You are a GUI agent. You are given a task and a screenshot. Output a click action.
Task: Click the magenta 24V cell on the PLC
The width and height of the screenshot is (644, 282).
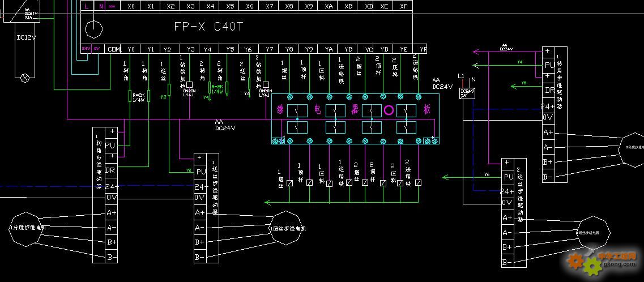86,49
